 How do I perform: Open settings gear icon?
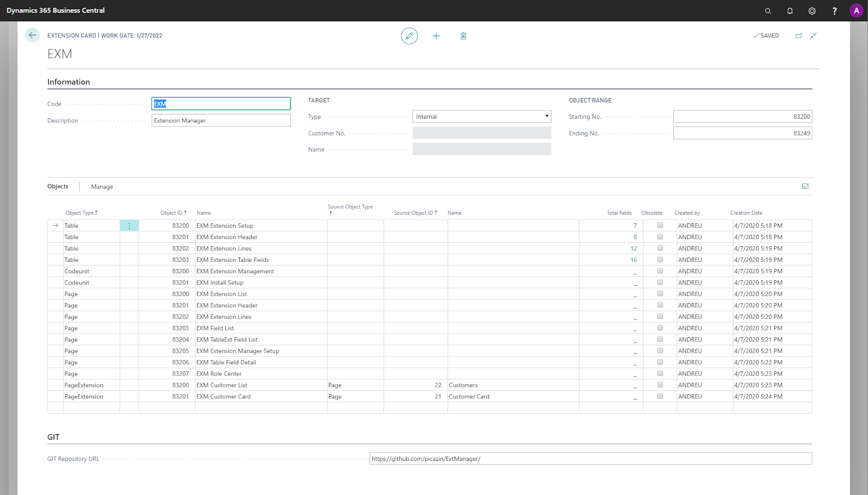[x=812, y=11]
